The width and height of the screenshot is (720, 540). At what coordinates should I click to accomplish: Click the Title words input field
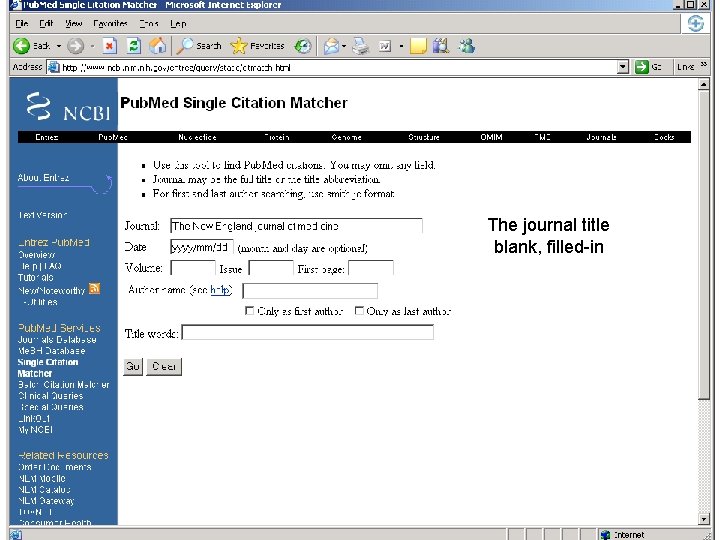click(308, 332)
